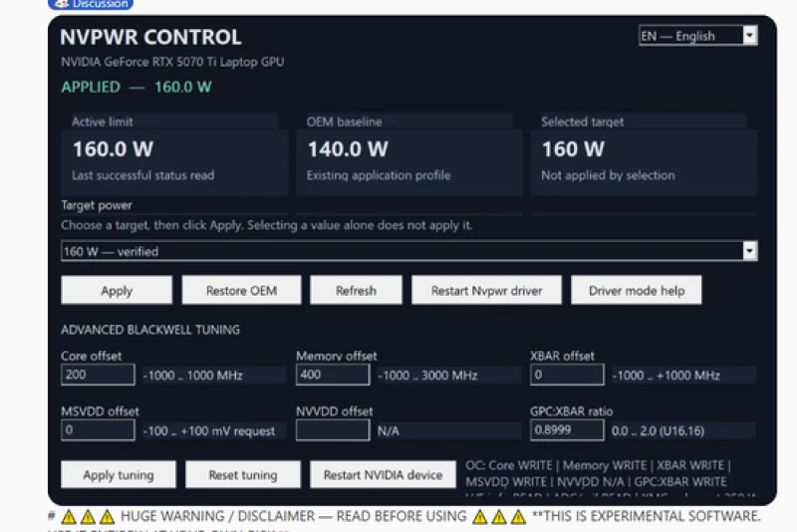The image size is (797, 532).
Task: Click the Apply button
Action: pos(117,290)
